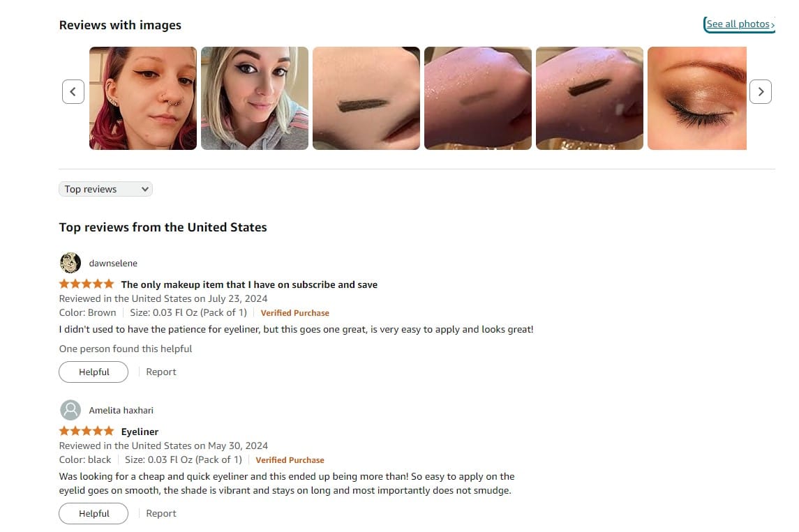
Task: Open smudged swatch photo on wet hand
Action: click(x=477, y=98)
